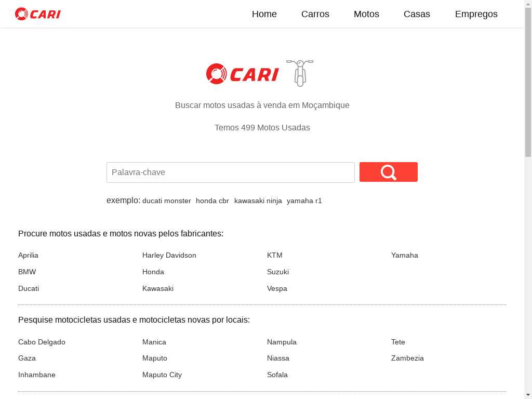Navigate to Casas in the top menu

tap(417, 14)
